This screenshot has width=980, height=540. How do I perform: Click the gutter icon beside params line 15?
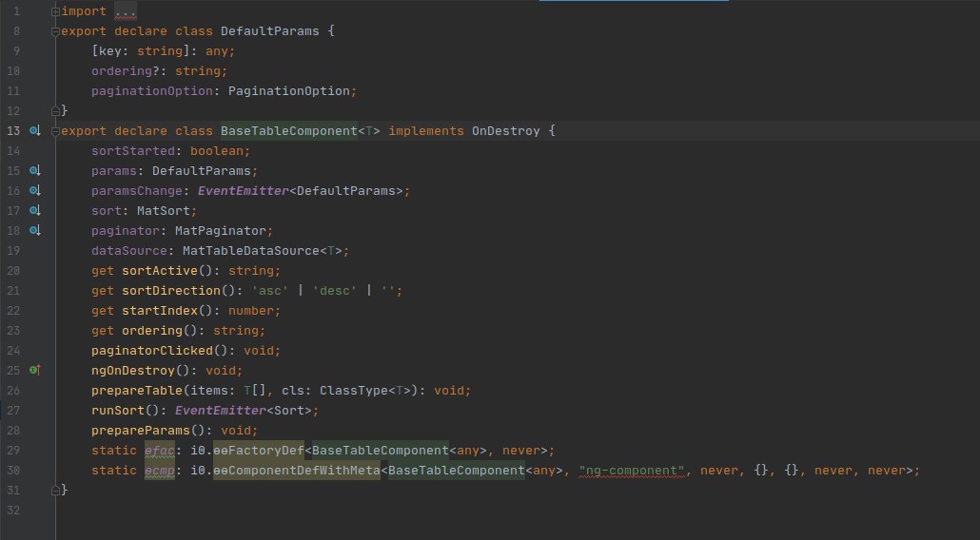[35, 170]
